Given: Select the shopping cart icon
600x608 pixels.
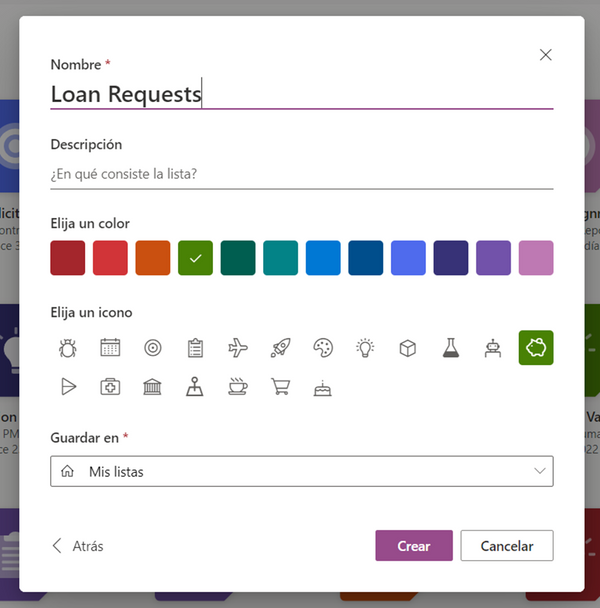Looking at the screenshot, I should point(280,387).
